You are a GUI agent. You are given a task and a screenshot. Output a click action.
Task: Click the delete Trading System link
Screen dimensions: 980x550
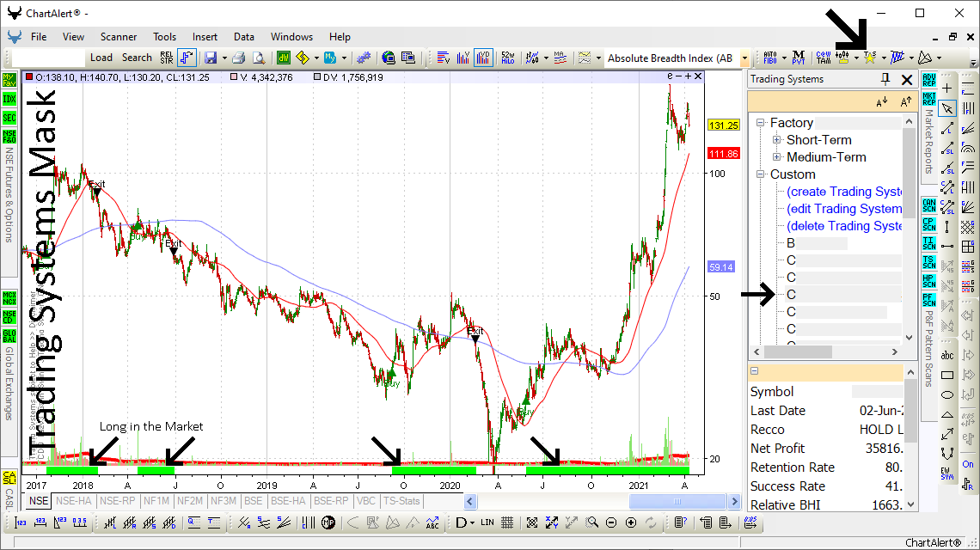click(x=844, y=226)
